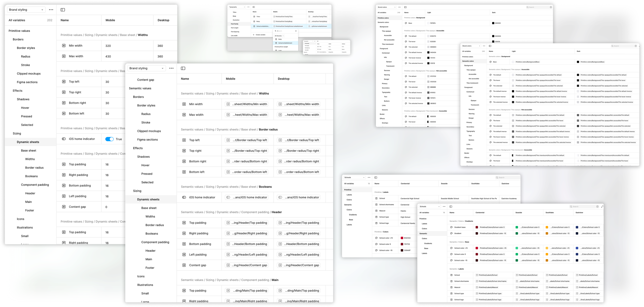Click palette icon beside School color 751722
Screen dimensions: 644x307
point(376,244)
